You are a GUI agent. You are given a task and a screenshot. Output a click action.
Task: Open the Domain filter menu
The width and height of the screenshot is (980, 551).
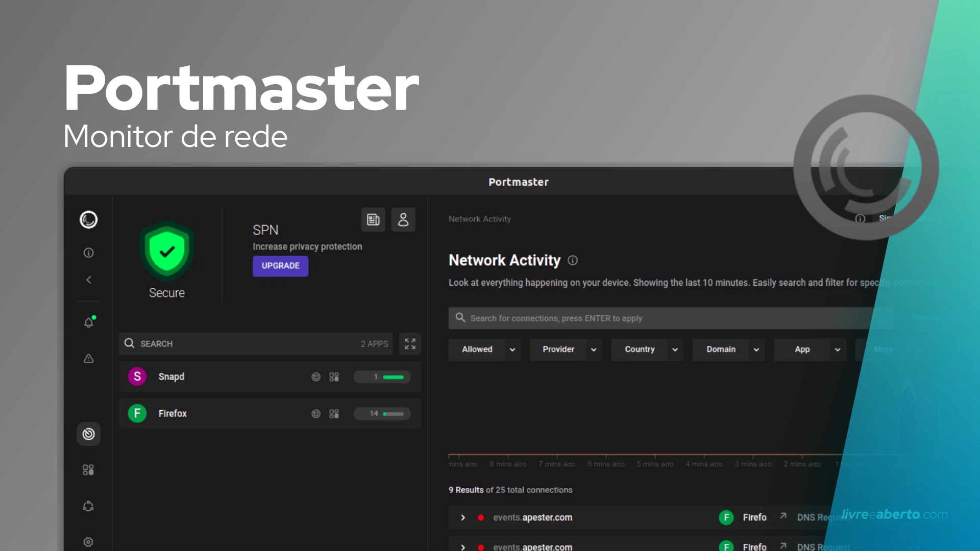[x=728, y=349]
